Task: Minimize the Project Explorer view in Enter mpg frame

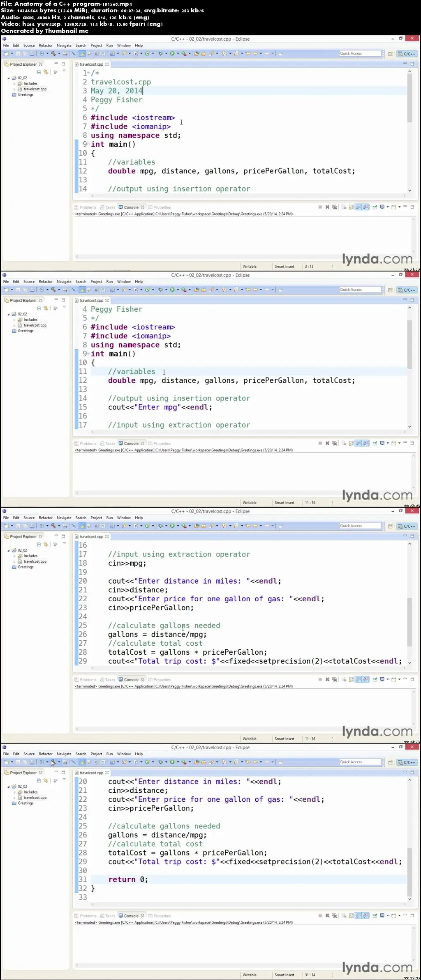Action: [x=56, y=300]
